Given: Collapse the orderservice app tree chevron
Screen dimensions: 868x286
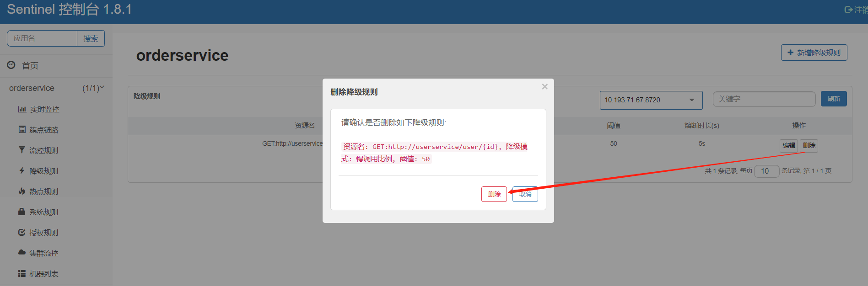Looking at the screenshot, I should pos(102,87).
